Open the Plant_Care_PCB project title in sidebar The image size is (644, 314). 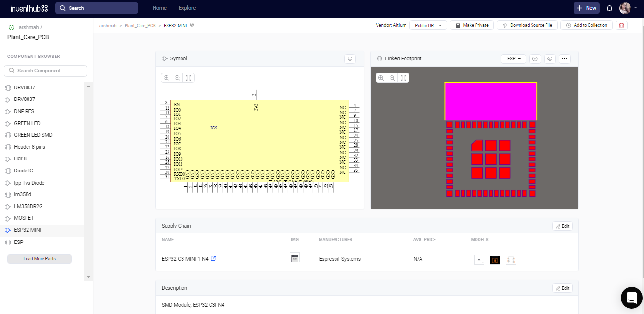click(28, 37)
